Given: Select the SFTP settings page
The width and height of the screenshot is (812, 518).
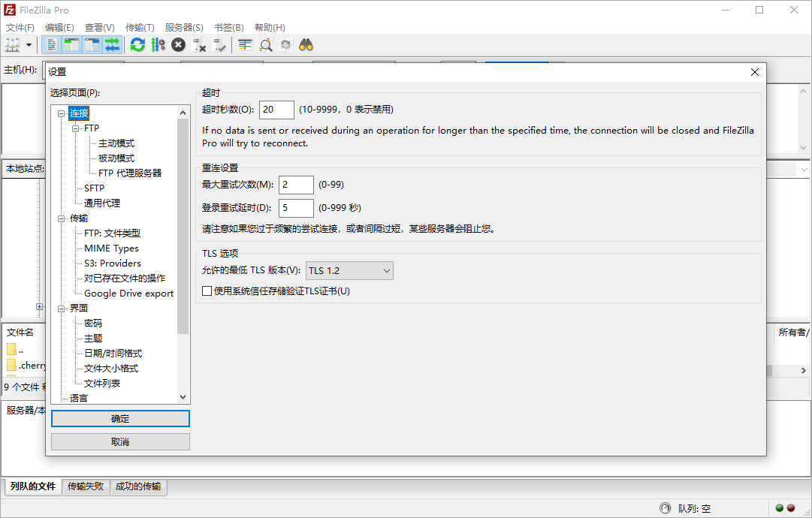Looking at the screenshot, I should click(94, 188).
